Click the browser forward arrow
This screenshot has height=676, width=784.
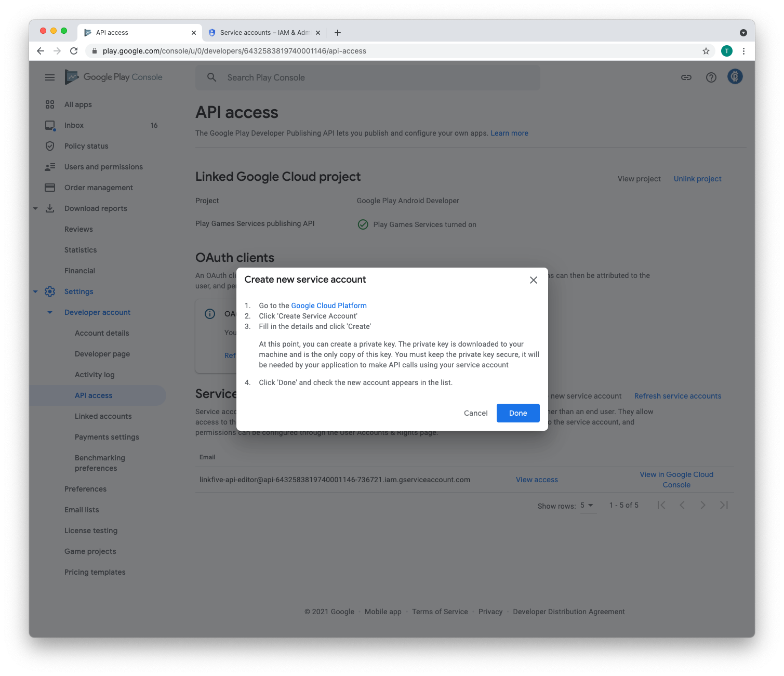coord(57,51)
